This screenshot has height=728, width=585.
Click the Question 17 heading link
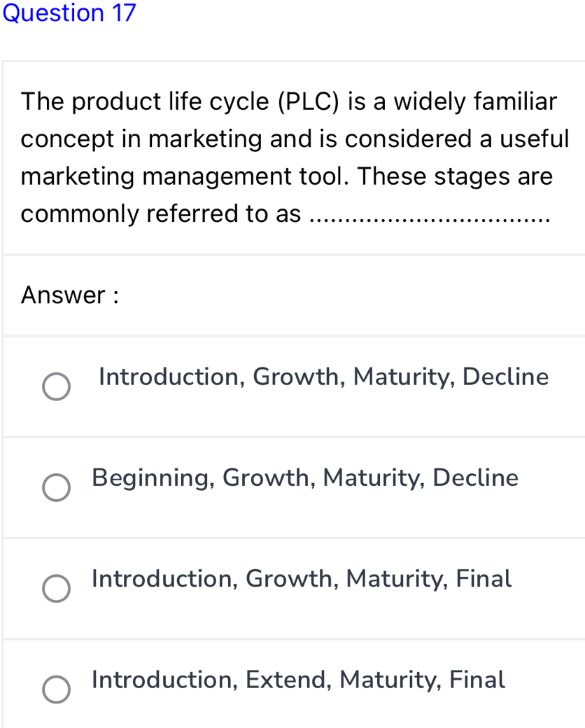point(69,13)
